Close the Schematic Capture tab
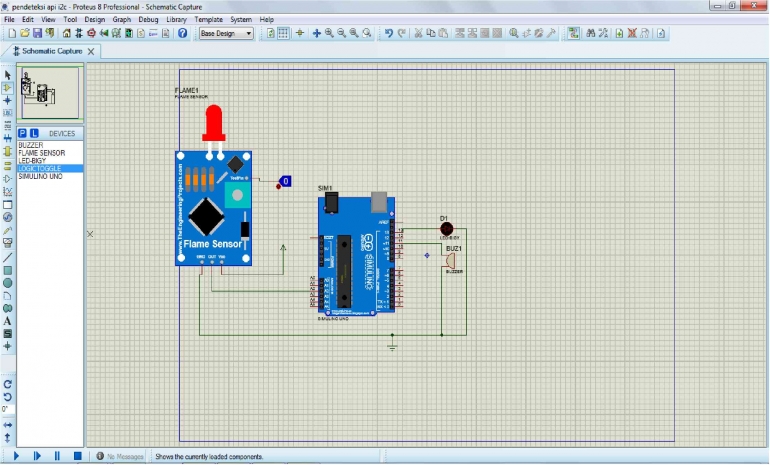Image resolution: width=770 pixels, height=465 pixels. coord(91,51)
